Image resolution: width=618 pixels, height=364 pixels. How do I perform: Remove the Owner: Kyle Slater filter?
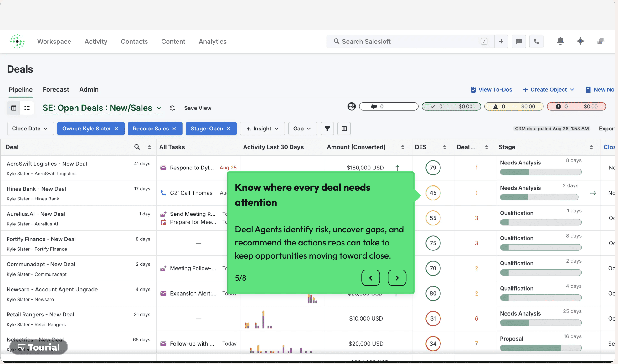(x=116, y=129)
